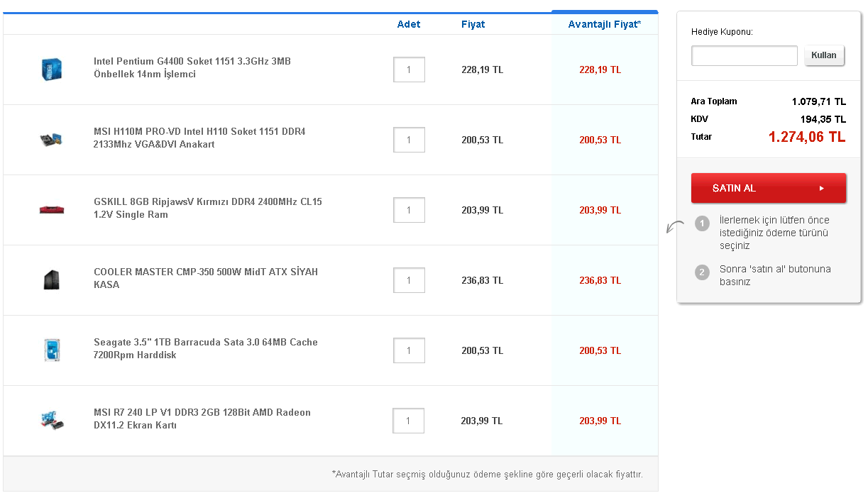Focus the Hediye Kuponu input field
Viewport: 868px width, 493px height.
744,55
